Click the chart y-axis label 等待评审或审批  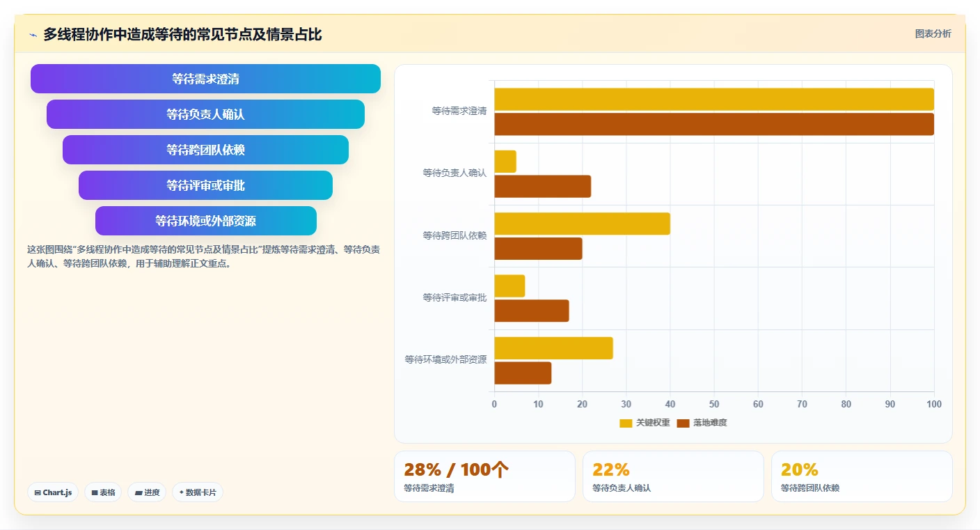(455, 297)
